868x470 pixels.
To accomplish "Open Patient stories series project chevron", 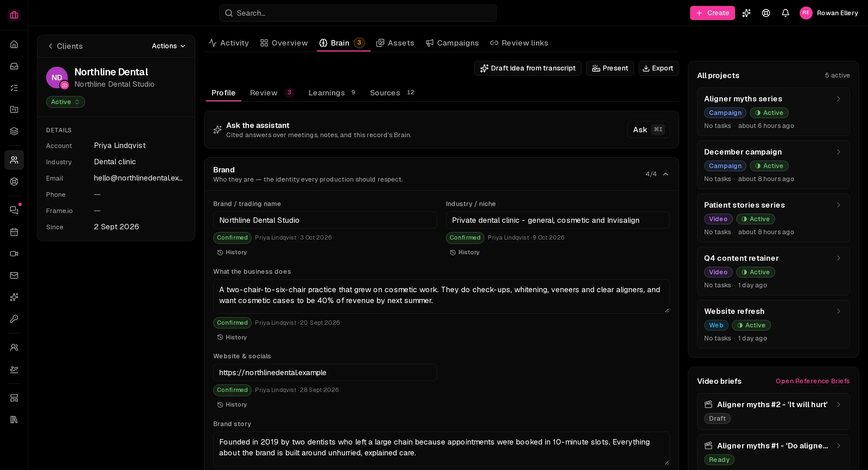I will pos(838,205).
